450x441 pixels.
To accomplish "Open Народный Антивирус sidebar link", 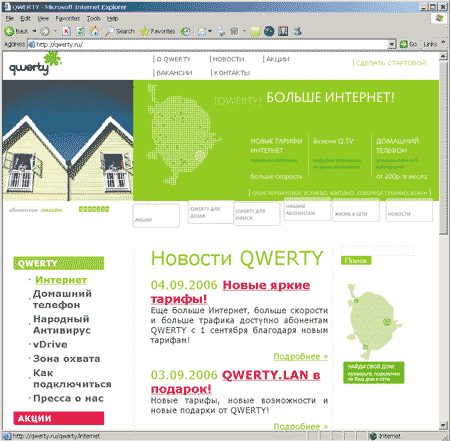I will pyautogui.click(x=62, y=324).
